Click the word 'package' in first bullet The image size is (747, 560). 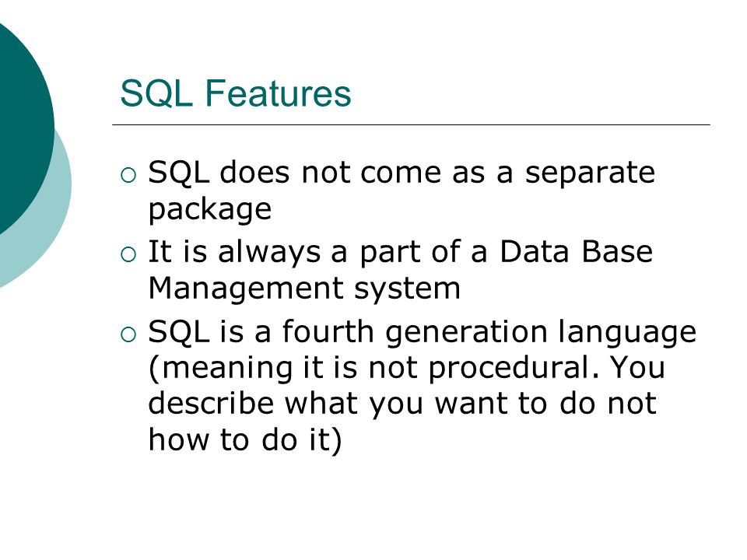[210, 209]
